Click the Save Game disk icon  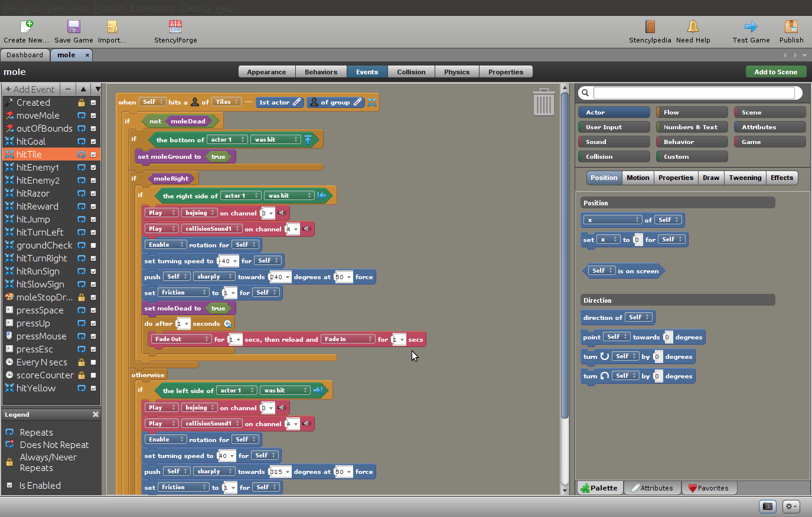tap(74, 27)
